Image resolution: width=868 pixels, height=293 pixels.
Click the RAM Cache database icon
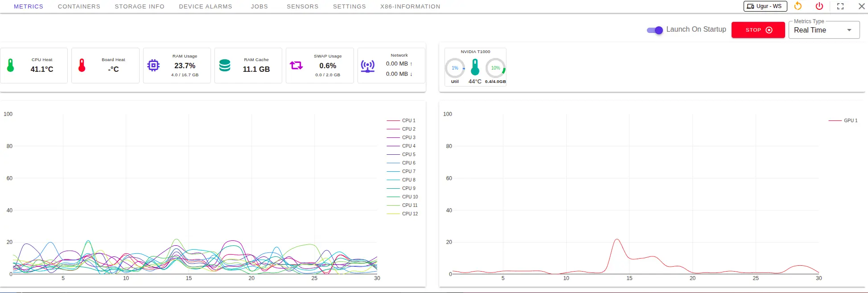coord(225,66)
